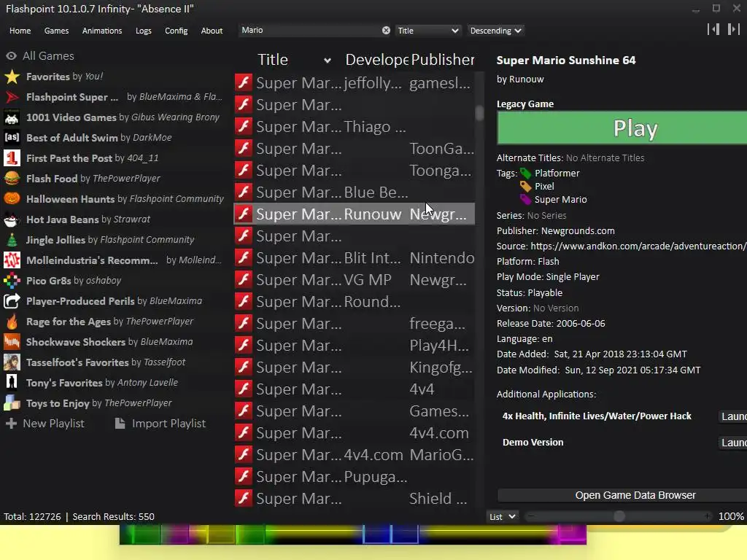
Task: Click the Title column sort arrow
Action: [328, 61]
